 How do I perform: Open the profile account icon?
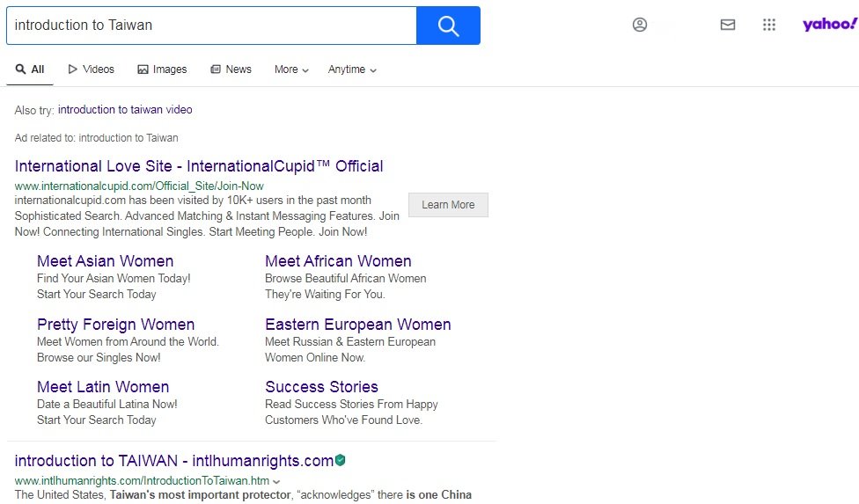pos(640,26)
